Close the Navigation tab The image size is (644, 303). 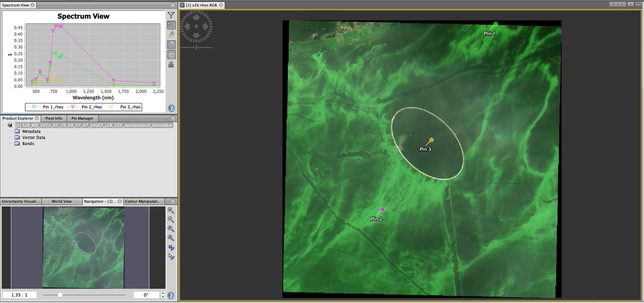120,201
